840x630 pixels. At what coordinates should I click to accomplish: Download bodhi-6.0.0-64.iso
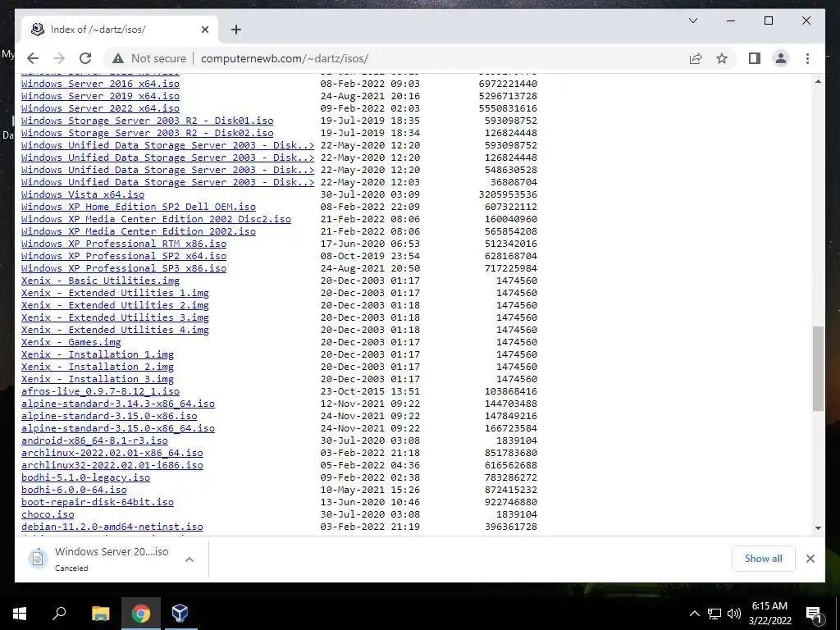[74, 491]
